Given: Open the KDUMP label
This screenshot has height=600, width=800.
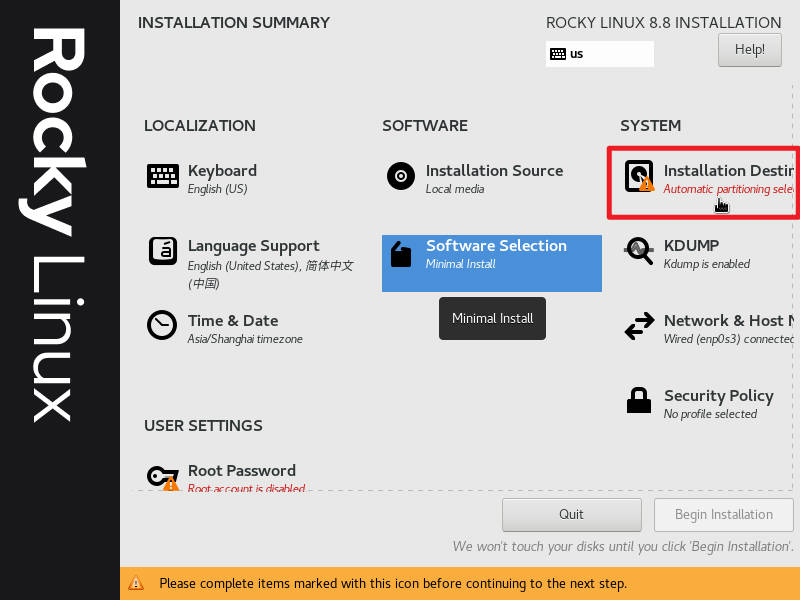Looking at the screenshot, I should pos(691,245).
